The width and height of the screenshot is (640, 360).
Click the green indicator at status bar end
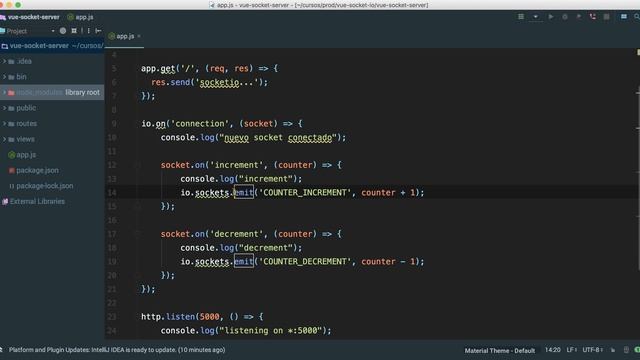pyautogui.click(x=637, y=350)
